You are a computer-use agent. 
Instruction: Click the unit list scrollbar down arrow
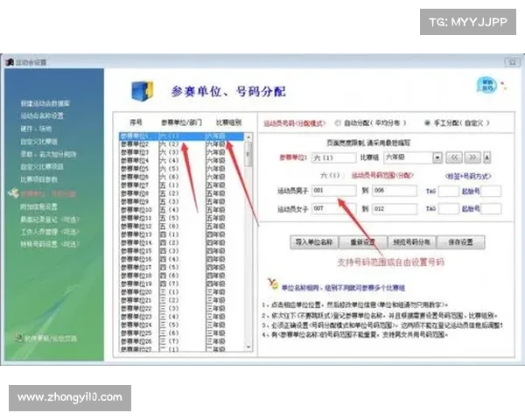pos(248,347)
